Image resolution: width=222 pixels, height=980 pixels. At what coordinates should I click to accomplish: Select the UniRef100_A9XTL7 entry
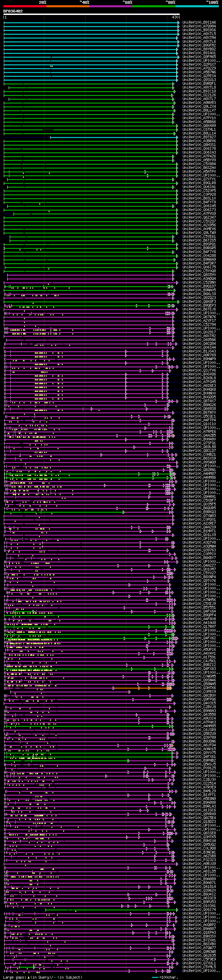click(199, 99)
